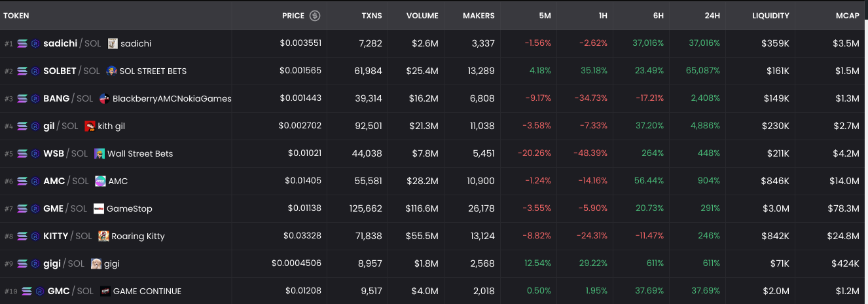This screenshot has height=304, width=868.
Task: Click gigi's 1H change 29.22%
Action: [x=594, y=263]
